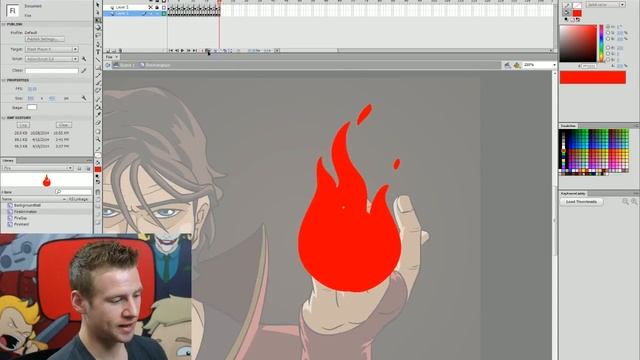Click red fill color swatch in Color panel

(577, 13)
